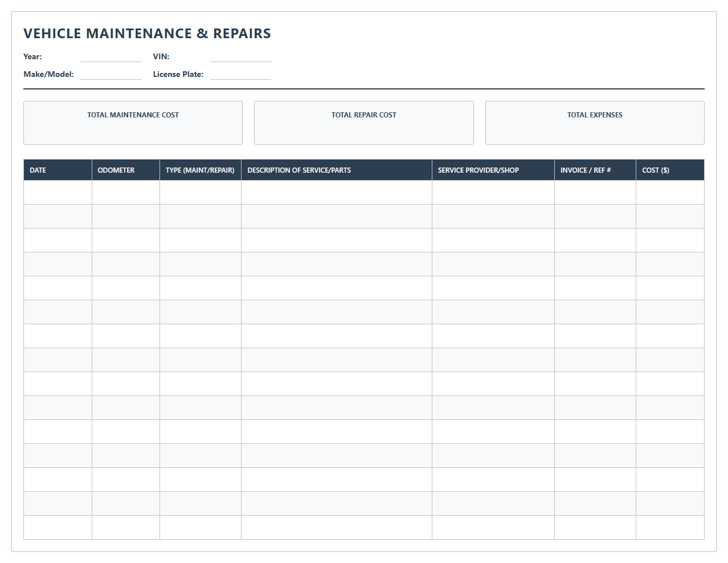Screen dimensions: 728x563
Task: Click the License Plate: label
Action: click(178, 74)
